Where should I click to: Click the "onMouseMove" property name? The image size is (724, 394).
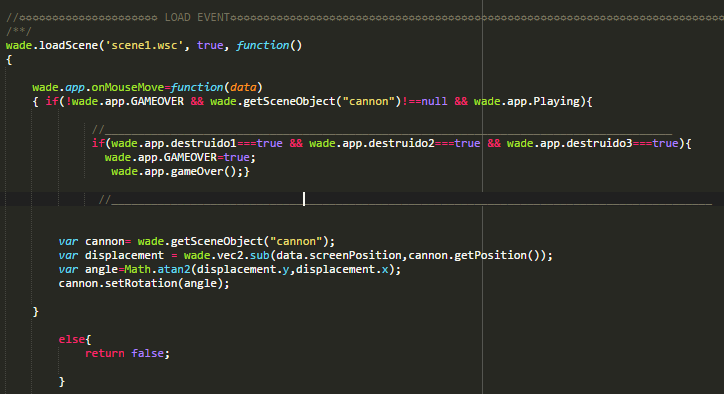coord(128,87)
